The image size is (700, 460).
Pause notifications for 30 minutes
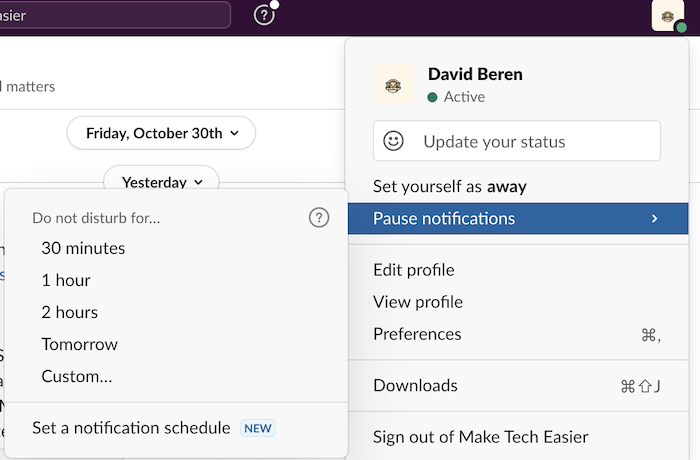point(176,248)
